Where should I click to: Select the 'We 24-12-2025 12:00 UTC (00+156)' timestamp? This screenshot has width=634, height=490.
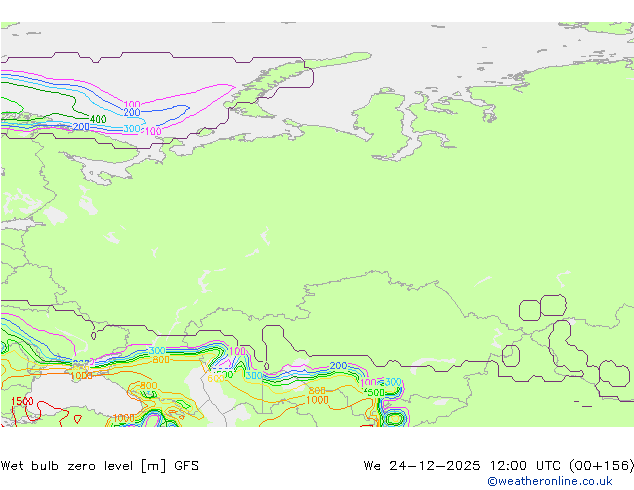click(x=499, y=466)
